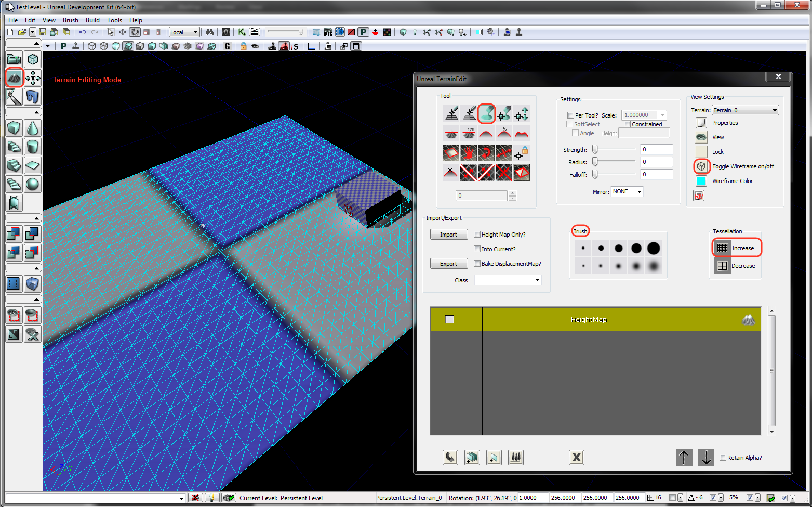Enable Retain Alpha checkbox

click(723, 458)
